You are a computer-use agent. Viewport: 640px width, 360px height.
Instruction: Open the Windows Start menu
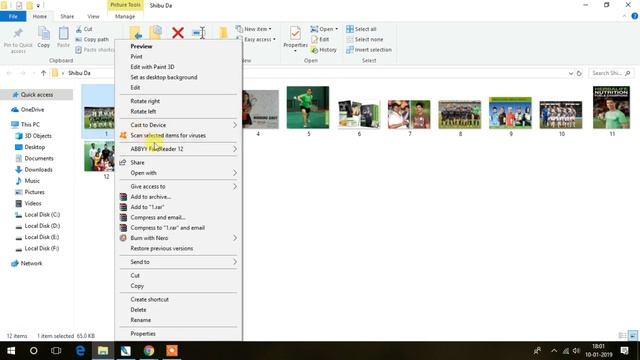point(11,351)
